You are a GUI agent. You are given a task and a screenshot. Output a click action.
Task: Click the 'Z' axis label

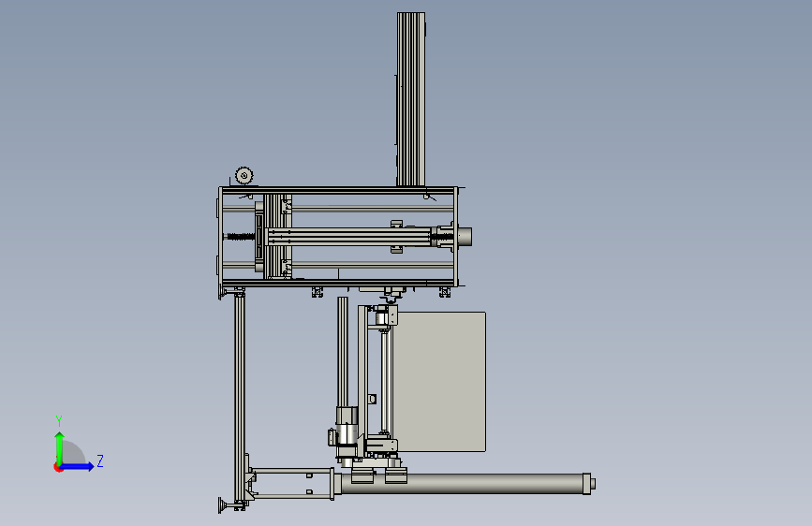pos(100,460)
